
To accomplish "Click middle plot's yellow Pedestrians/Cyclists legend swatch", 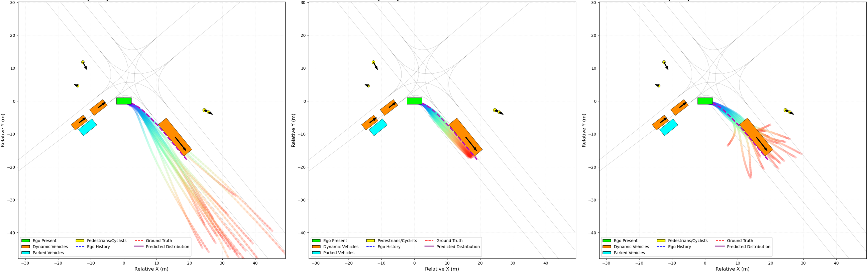I will pos(370,241).
